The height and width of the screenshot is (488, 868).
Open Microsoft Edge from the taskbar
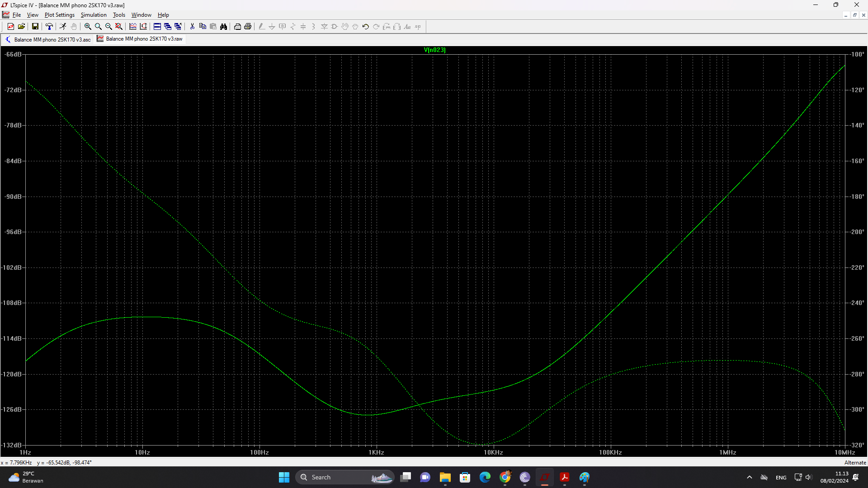[485, 477]
